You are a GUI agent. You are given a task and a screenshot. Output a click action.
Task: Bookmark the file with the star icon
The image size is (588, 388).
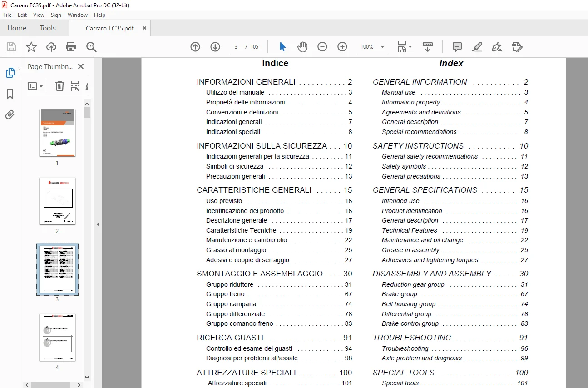pyautogui.click(x=31, y=47)
